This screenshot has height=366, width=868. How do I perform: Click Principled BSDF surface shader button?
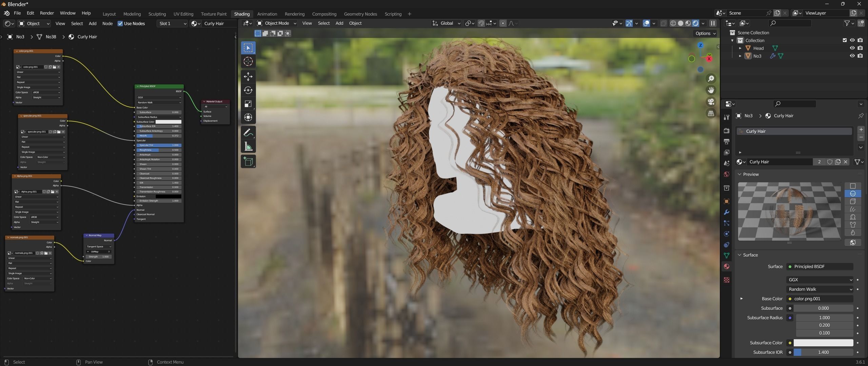[x=820, y=266]
